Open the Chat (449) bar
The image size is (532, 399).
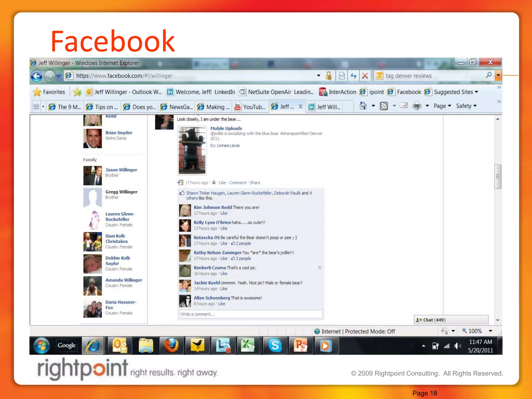click(451, 320)
